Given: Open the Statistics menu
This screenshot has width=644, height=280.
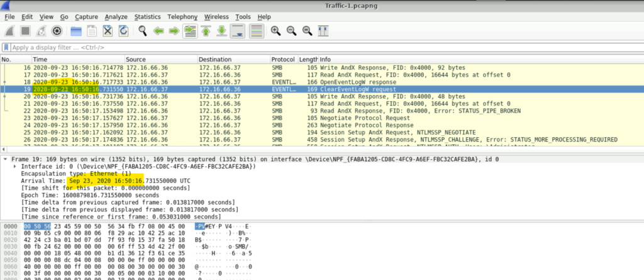Looking at the screenshot, I should 147,16.
